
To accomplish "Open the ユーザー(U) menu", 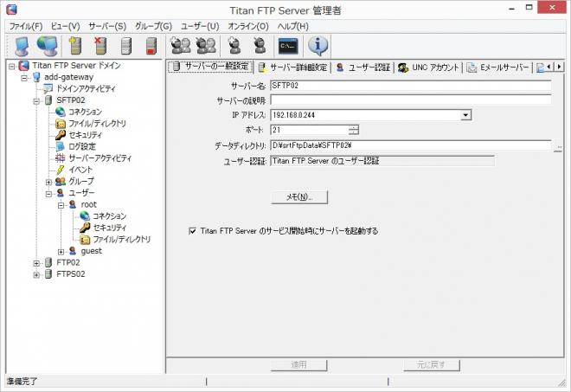I will [x=200, y=26].
